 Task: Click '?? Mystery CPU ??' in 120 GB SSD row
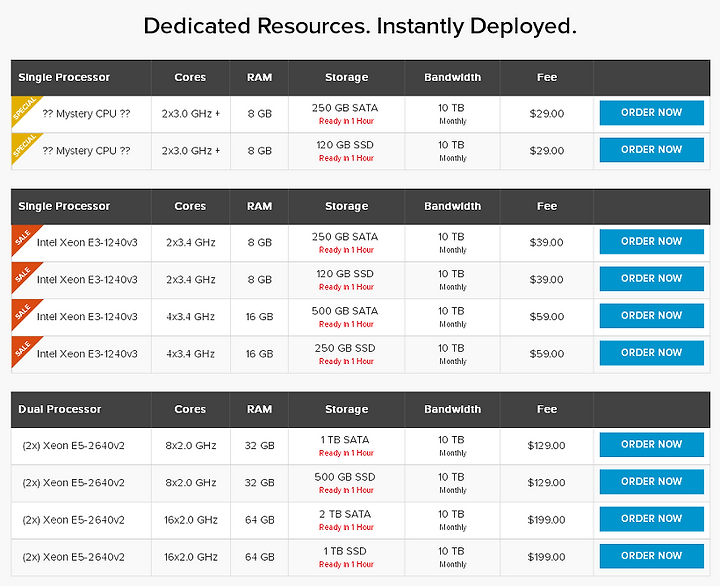[x=86, y=151]
